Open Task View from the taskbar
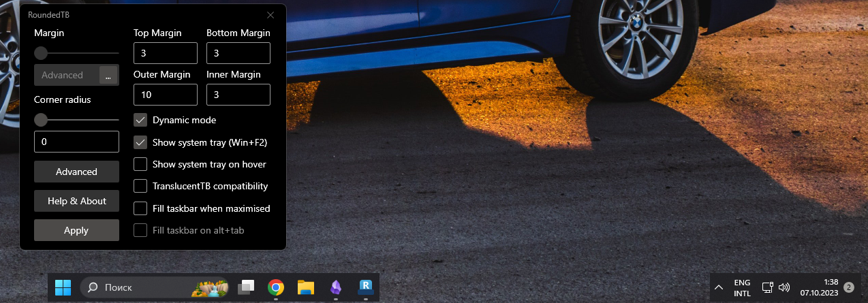The height and width of the screenshot is (303, 868). point(246,288)
